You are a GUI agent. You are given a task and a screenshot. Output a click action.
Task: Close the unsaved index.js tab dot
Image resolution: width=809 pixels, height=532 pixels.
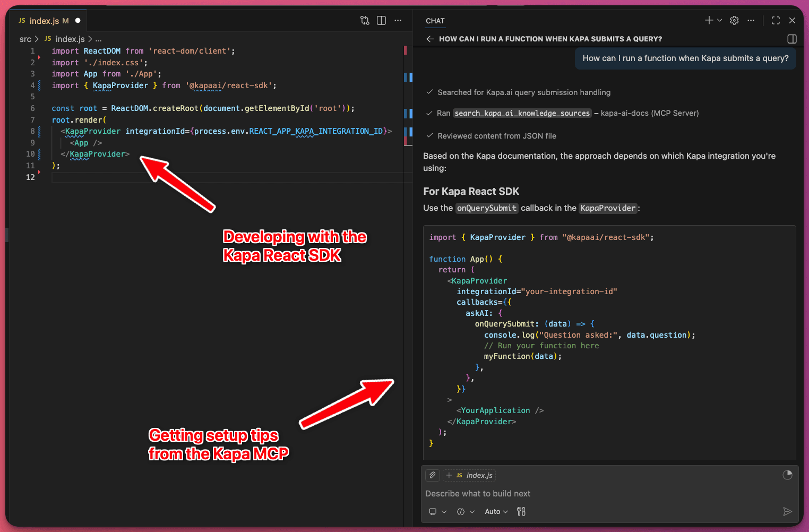point(78,21)
